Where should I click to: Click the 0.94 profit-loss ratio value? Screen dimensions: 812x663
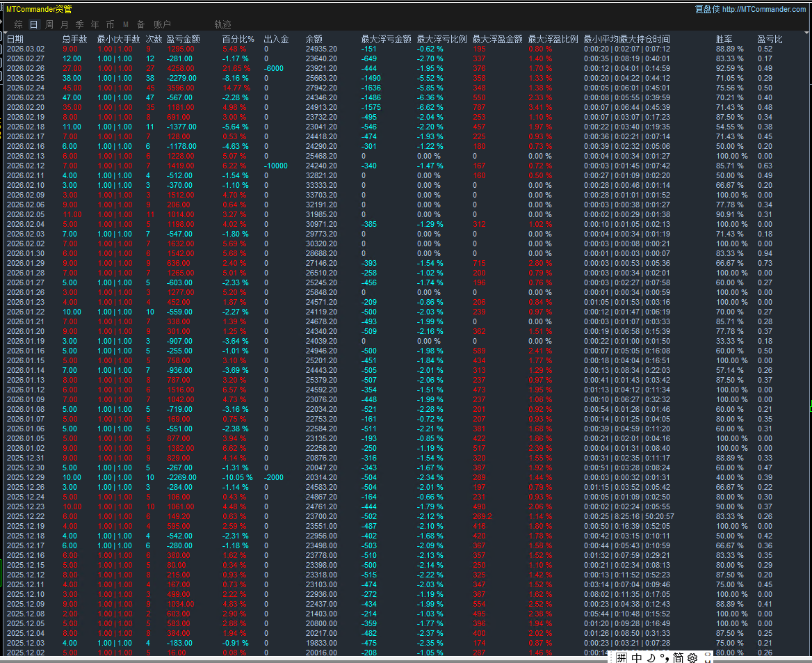pyautogui.click(x=765, y=253)
